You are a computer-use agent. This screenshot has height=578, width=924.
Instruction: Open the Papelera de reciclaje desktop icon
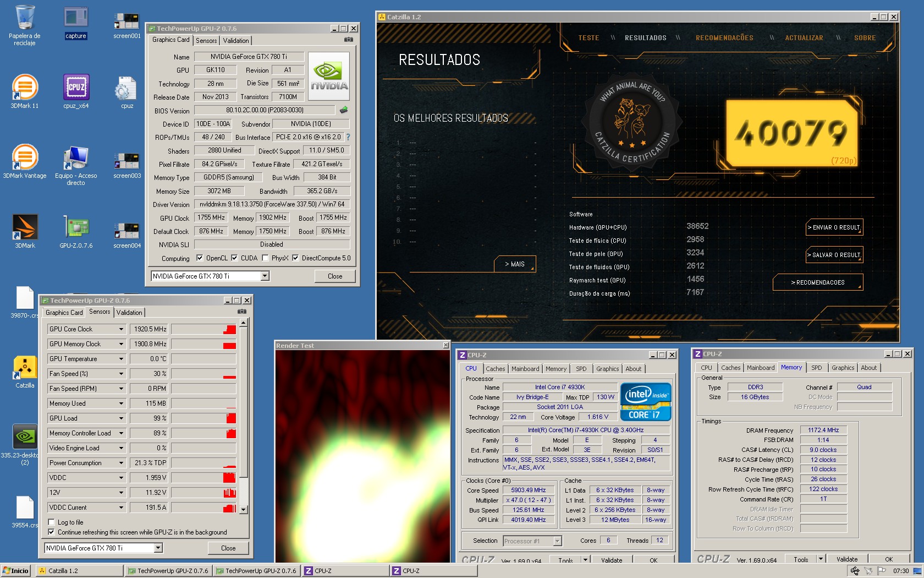click(25, 25)
